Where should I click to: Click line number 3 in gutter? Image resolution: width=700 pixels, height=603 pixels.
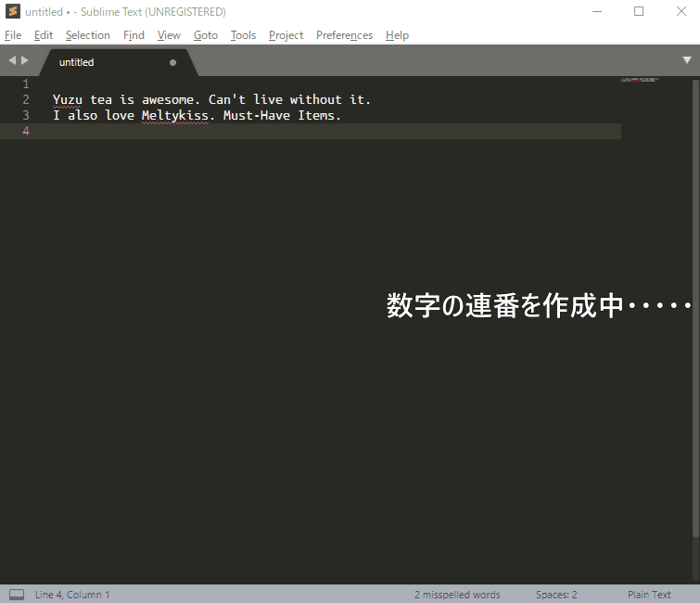point(26,115)
